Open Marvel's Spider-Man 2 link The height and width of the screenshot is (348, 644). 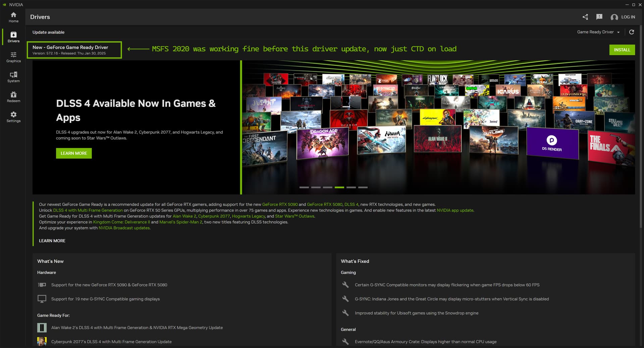click(181, 222)
